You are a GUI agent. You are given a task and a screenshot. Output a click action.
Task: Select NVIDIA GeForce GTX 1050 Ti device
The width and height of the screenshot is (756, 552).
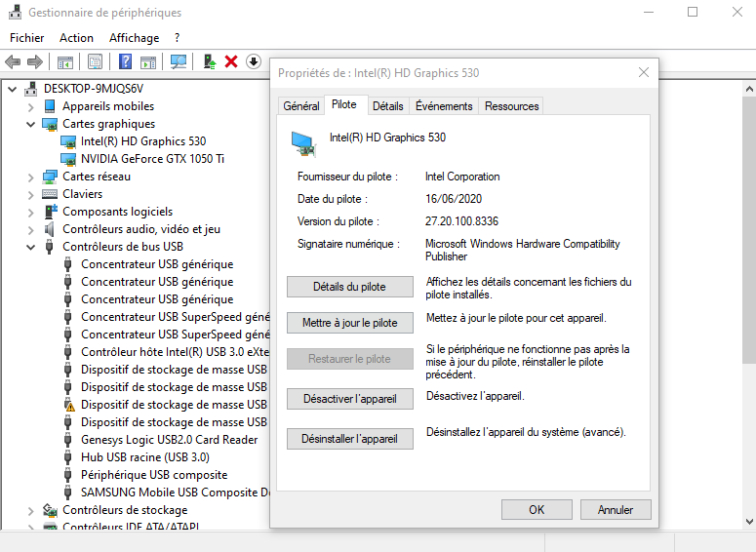tap(152, 159)
